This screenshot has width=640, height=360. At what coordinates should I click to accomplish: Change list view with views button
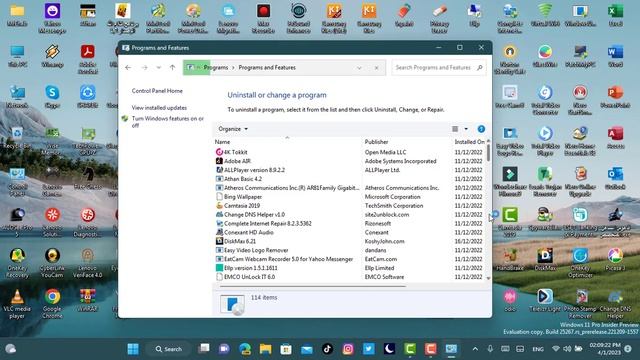pos(455,129)
